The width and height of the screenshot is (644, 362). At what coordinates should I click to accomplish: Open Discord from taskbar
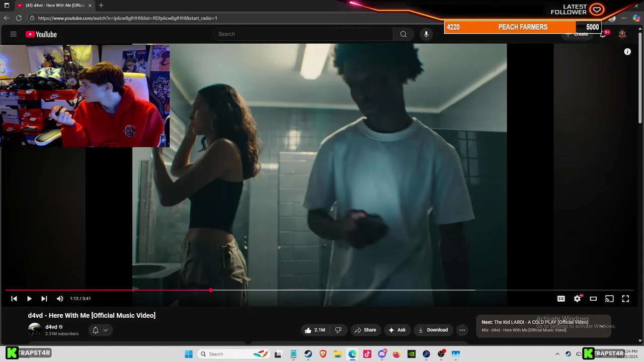(x=382, y=354)
